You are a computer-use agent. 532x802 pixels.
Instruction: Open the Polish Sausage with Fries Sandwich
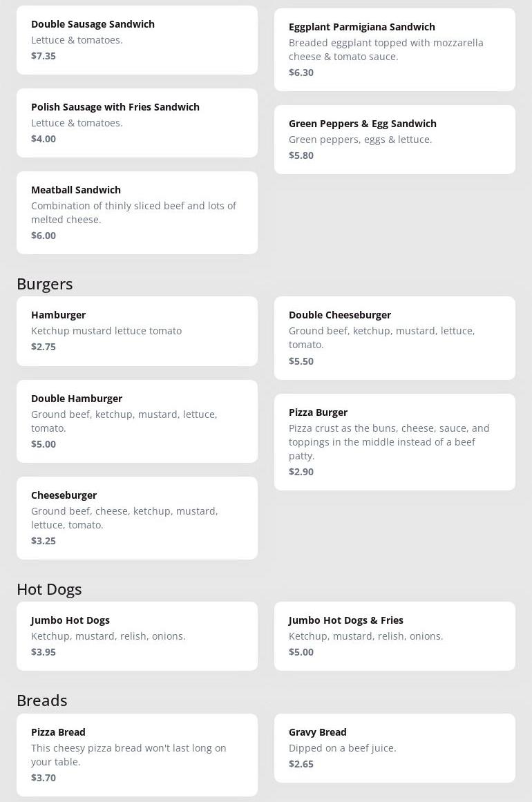(x=137, y=123)
